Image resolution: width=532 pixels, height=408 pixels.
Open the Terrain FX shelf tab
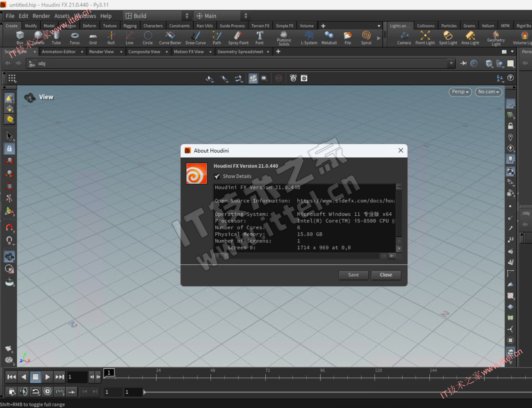point(260,26)
